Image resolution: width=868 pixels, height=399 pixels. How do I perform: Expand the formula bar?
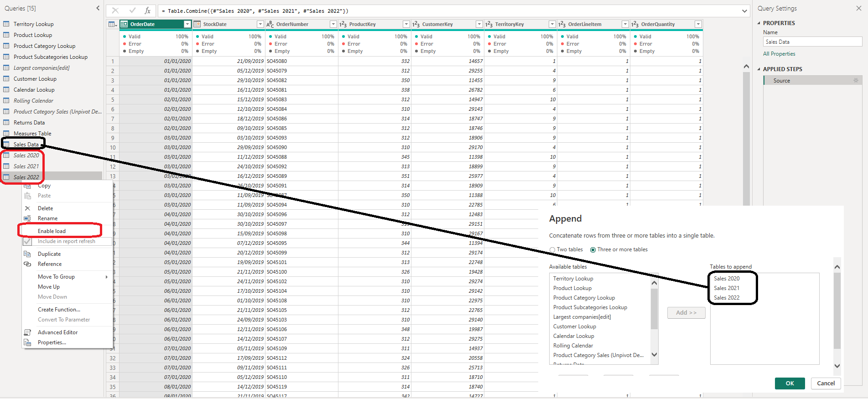pyautogui.click(x=744, y=11)
